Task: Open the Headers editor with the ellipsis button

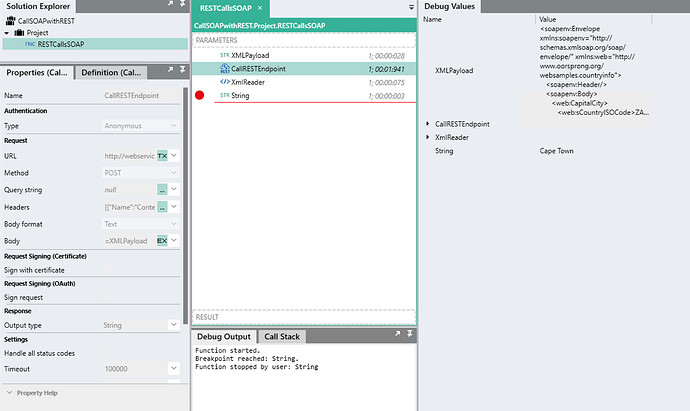Action: 162,207
